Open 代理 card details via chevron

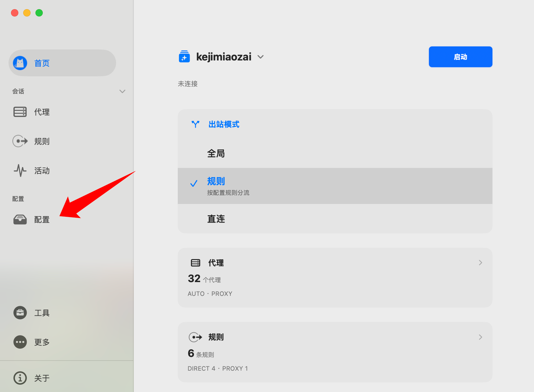click(x=480, y=263)
